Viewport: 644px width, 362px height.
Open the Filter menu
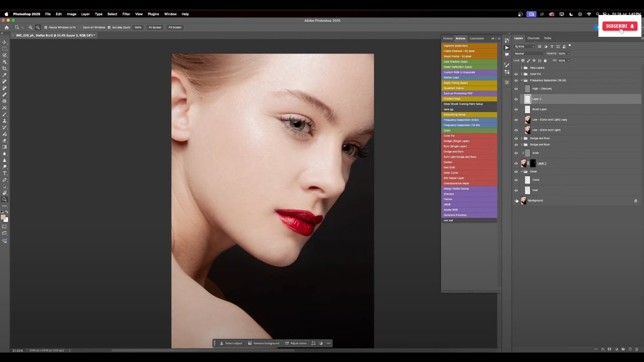[126, 14]
